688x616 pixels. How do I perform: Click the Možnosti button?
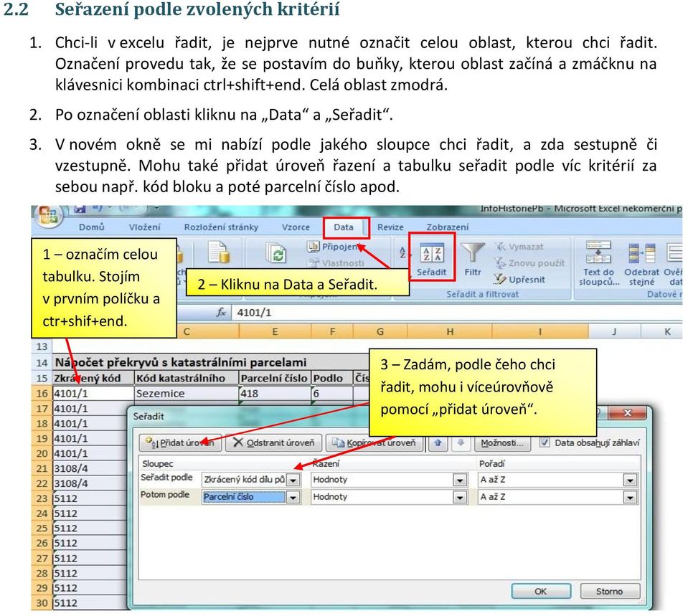(502, 442)
